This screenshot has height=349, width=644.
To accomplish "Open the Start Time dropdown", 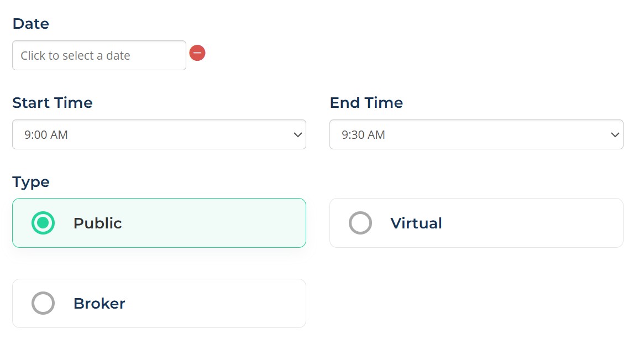I will click(x=159, y=134).
